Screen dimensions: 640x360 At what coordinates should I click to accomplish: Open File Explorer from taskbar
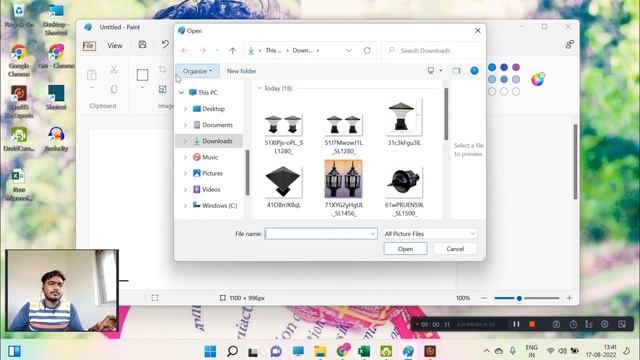[320, 351]
